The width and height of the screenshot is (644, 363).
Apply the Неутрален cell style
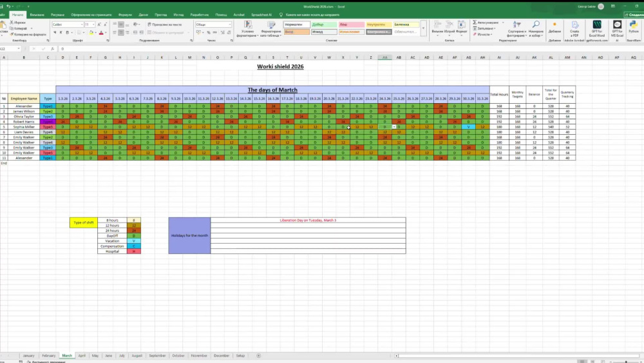378,25
